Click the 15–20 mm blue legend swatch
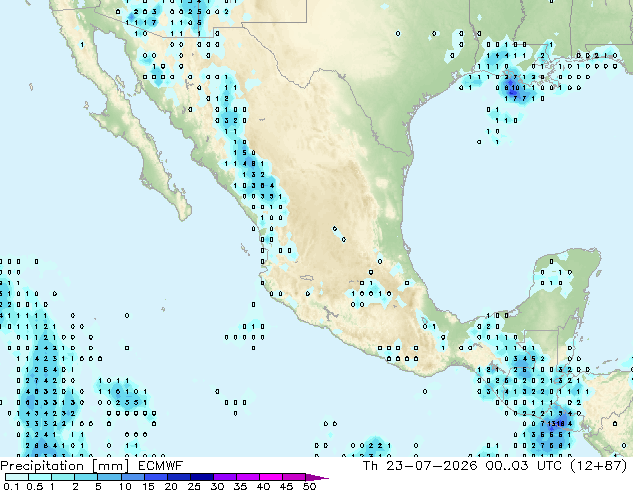The width and height of the screenshot is (634, 490). pos(155,477)
